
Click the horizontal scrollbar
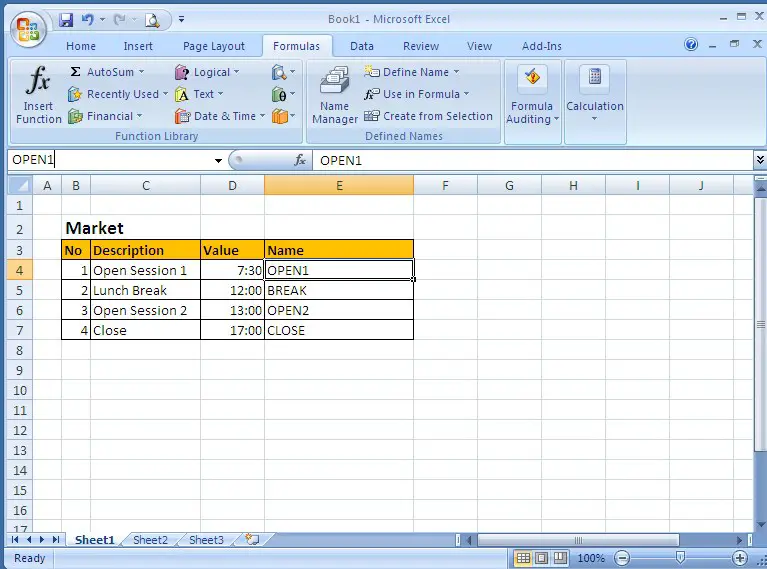click(x=577, y=540)
